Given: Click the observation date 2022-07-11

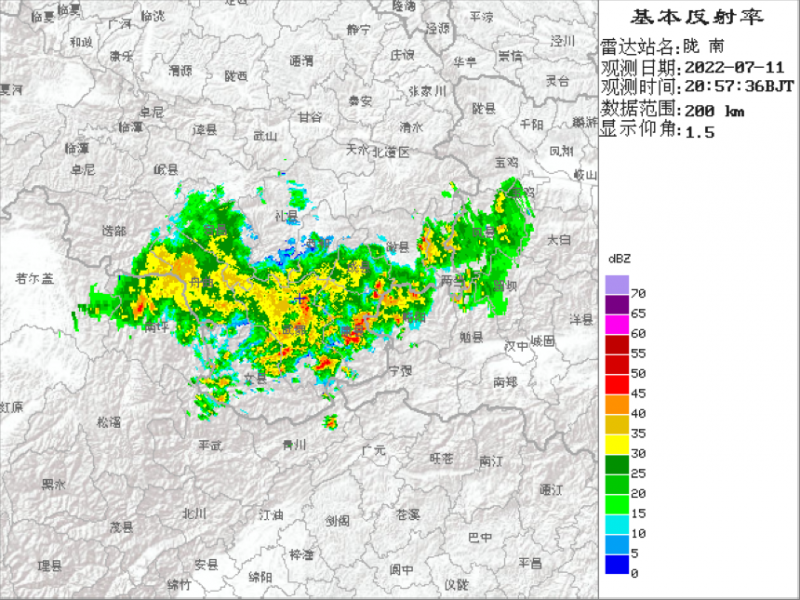Looking at the screenshot, I should click(x=733, y=68).
